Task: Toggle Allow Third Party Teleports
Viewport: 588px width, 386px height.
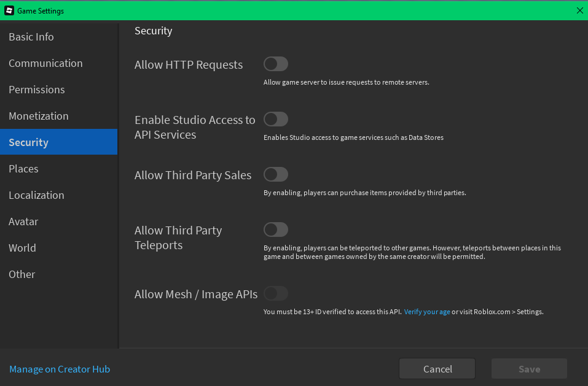Action: pos(275,230)
